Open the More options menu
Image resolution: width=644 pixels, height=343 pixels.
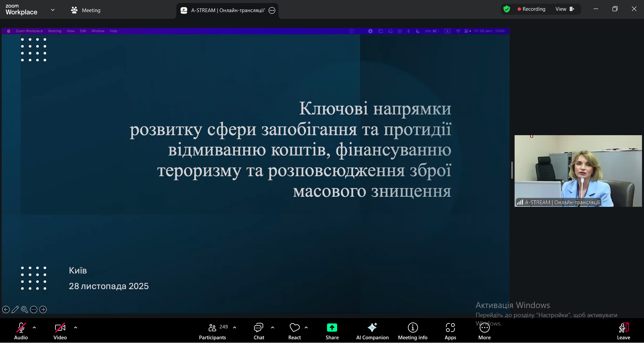click(484, 331)
